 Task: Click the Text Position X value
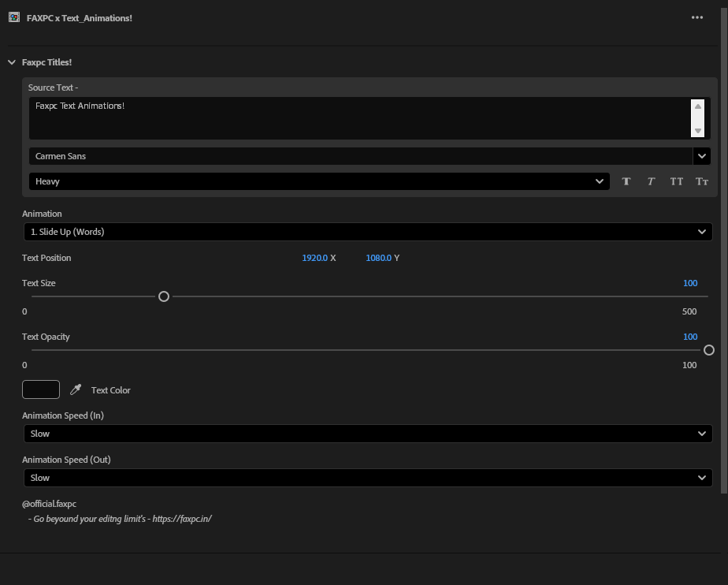point(314,258)
